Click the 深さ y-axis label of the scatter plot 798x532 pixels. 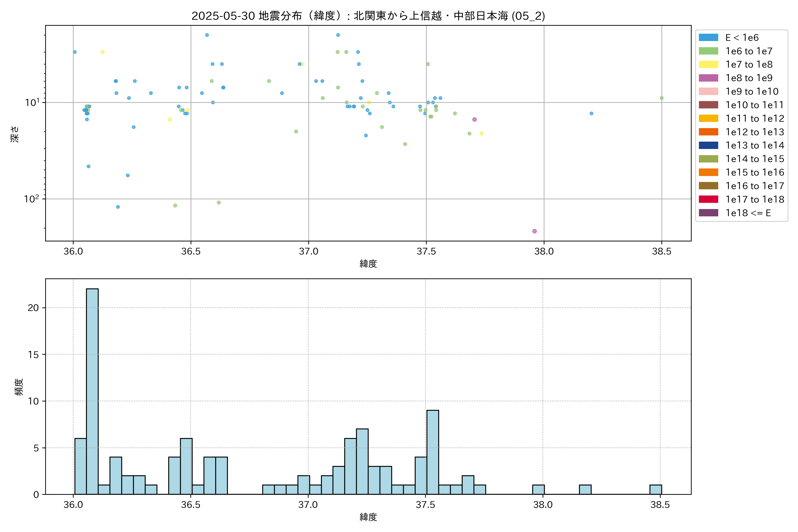(x=15, y=134)
